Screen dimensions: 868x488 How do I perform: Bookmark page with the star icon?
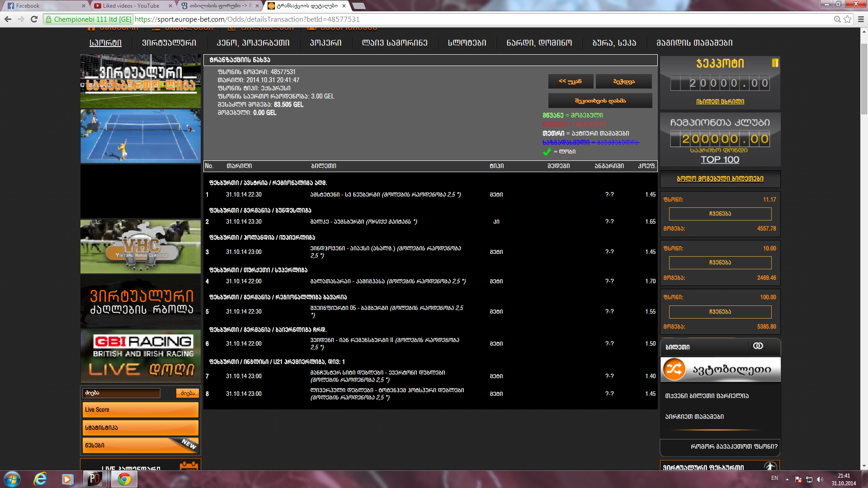848,19
